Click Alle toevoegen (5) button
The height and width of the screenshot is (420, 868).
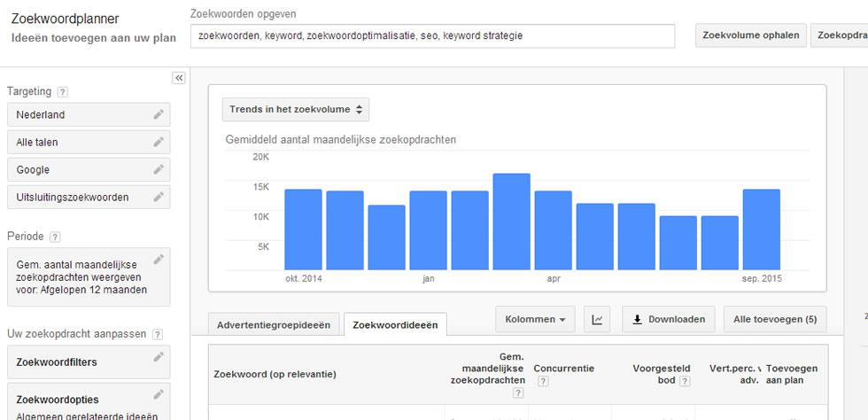click(x=775, y=319)
